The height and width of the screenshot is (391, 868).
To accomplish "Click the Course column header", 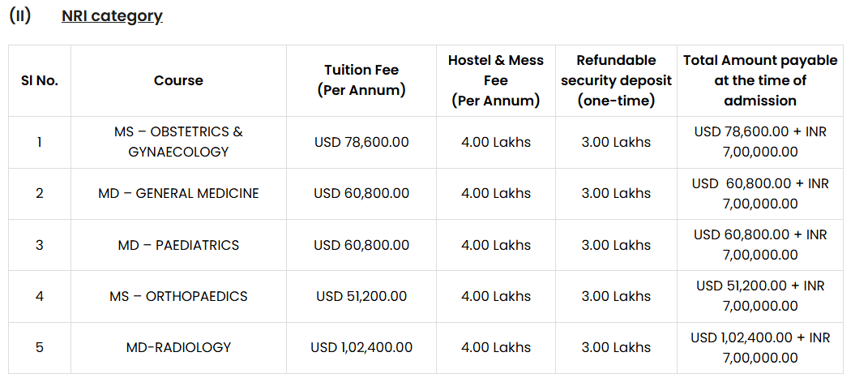I will (178, 80).
